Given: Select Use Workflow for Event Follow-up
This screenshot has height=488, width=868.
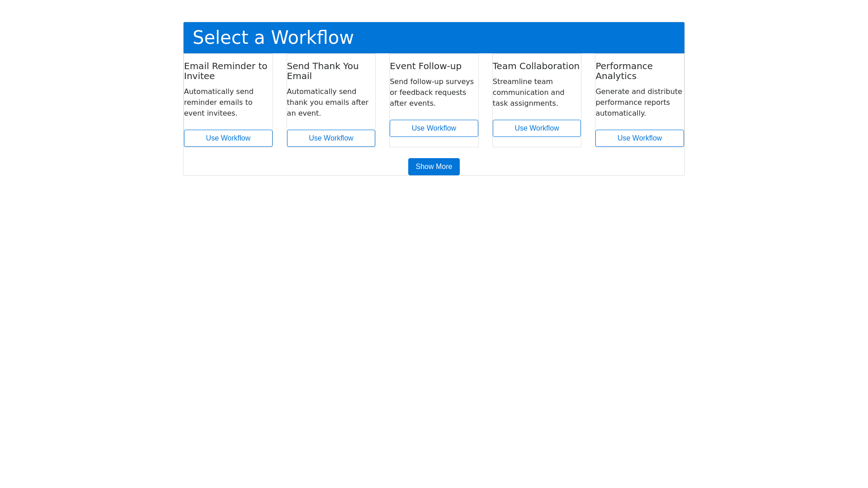Looking at the screenshot, I should click(434, 128).
